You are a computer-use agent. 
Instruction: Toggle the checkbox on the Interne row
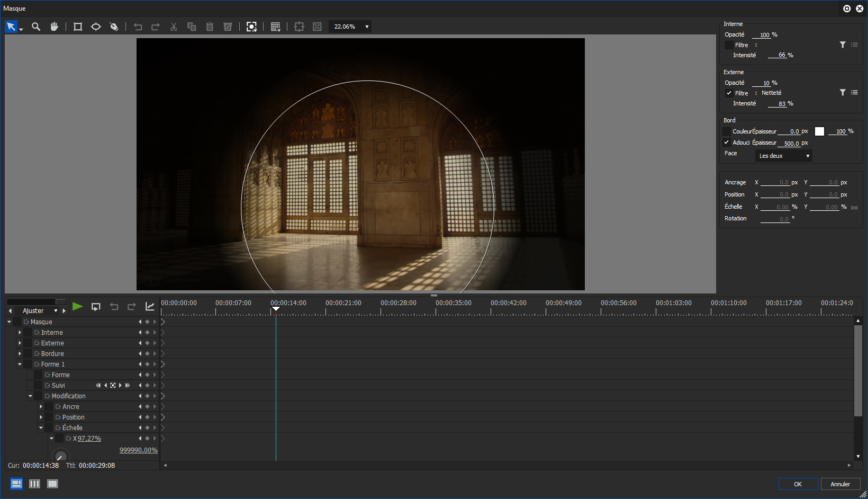tap(28, 332)
